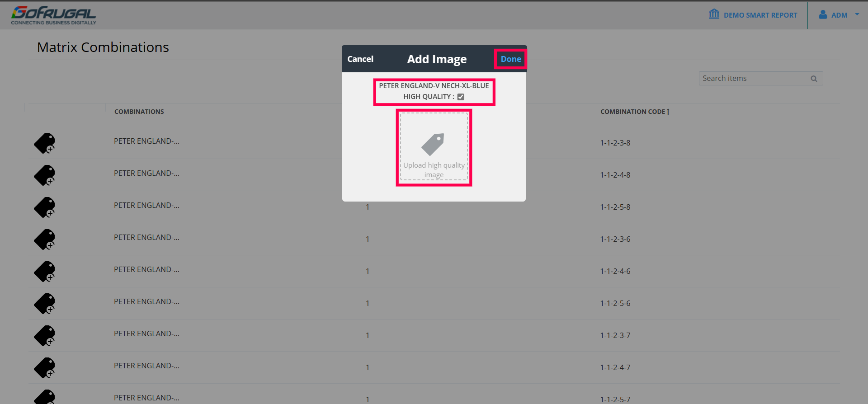Select combination code 1-1-2-3-8
The width and height of the screenshot is (868, 404).
point(615,143)
